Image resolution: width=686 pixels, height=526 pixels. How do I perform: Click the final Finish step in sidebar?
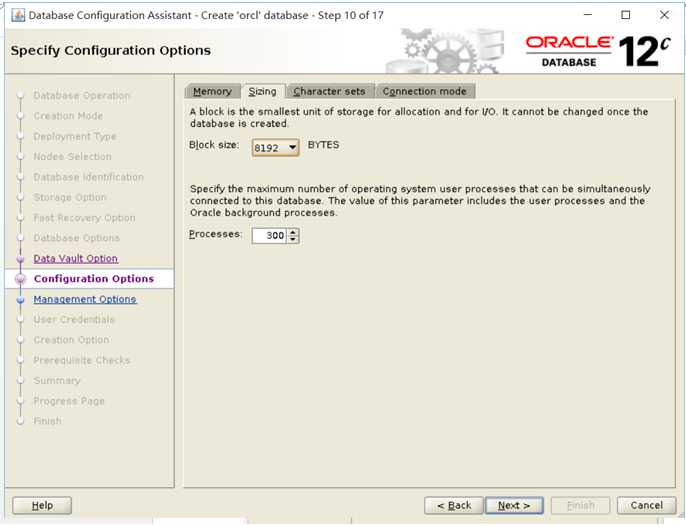click(x=47, y=421)
